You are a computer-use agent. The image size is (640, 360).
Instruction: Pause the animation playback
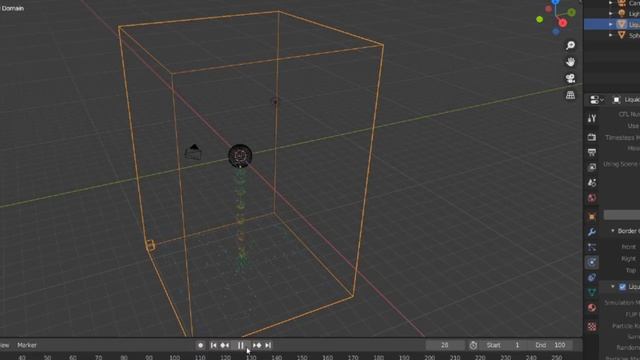240,345
